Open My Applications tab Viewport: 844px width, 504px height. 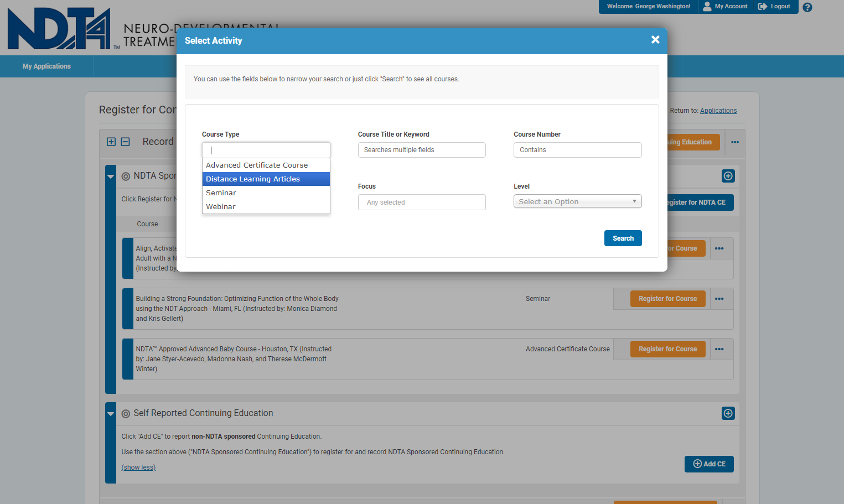click(46, 66)
